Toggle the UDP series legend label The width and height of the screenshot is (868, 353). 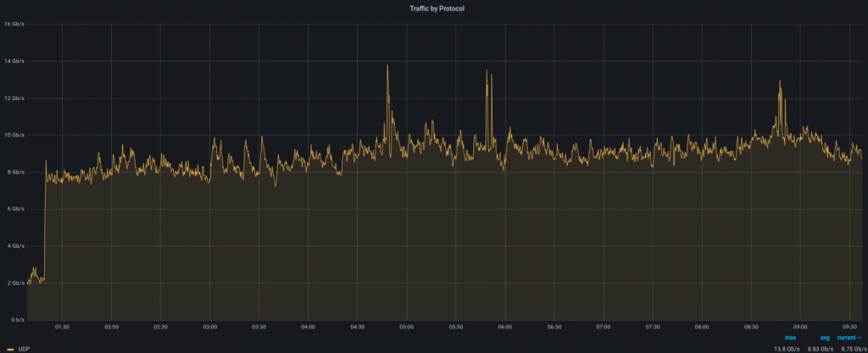click(x=27, y=349)
